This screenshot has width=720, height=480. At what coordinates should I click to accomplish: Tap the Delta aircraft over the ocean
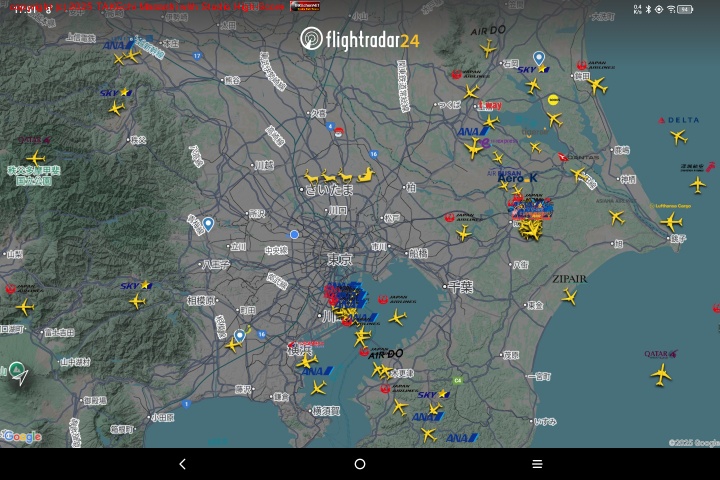pyautogui.click(x=679, y=136)
